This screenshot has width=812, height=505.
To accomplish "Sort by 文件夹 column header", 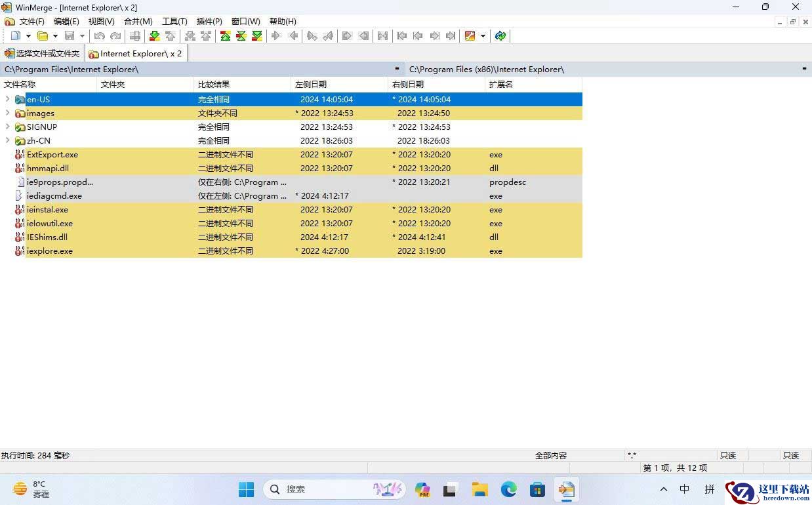I will [146, 85].
